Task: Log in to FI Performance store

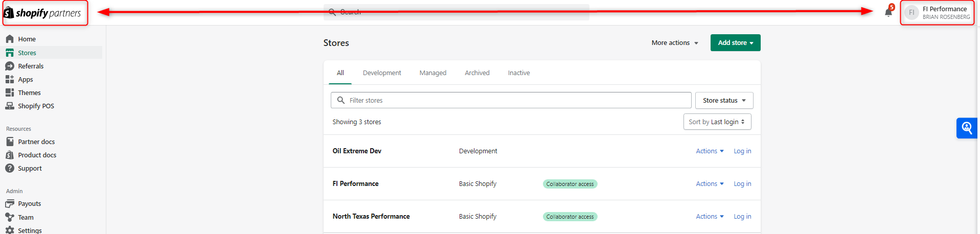Action: 742,184
